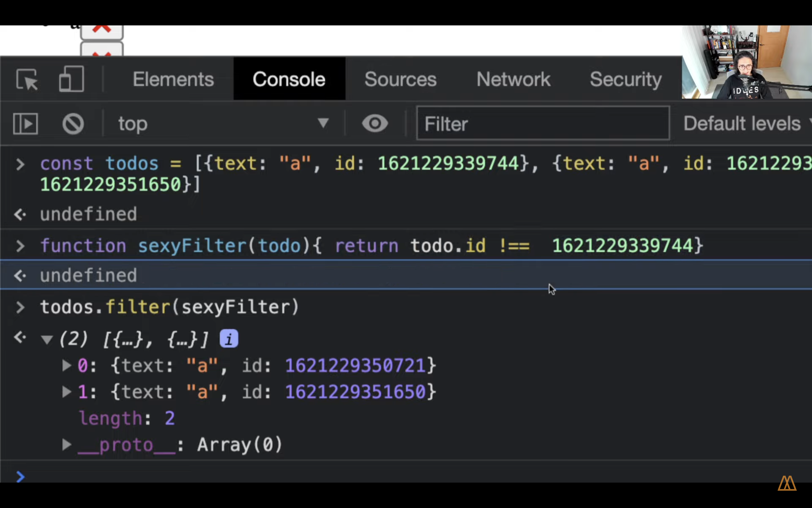Select the todos.filter(sexyFilter) command line
Viewport: 812px width, 508px height.
click(x=169, y=307)
